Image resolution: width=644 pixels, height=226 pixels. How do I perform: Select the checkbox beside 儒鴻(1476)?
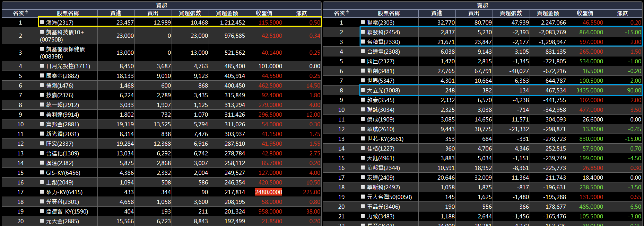pyautogui.click(x=42, y=85)
